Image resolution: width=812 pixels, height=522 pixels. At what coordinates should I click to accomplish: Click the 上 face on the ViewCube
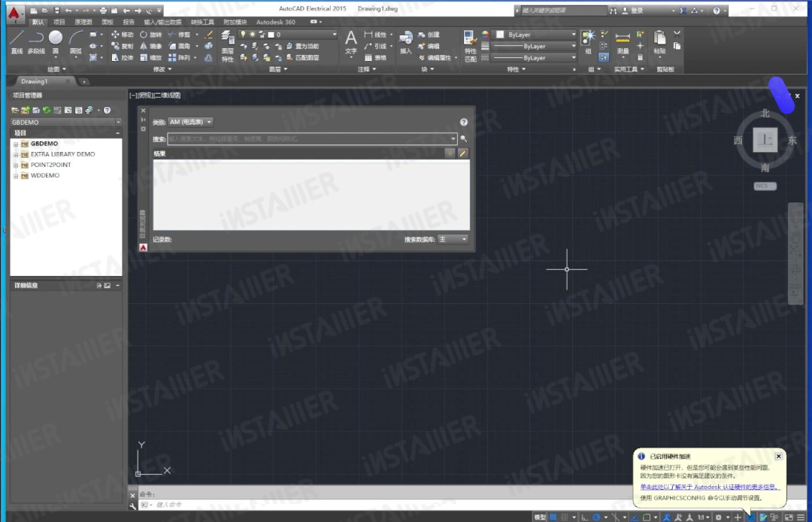(x=765, y=140)
